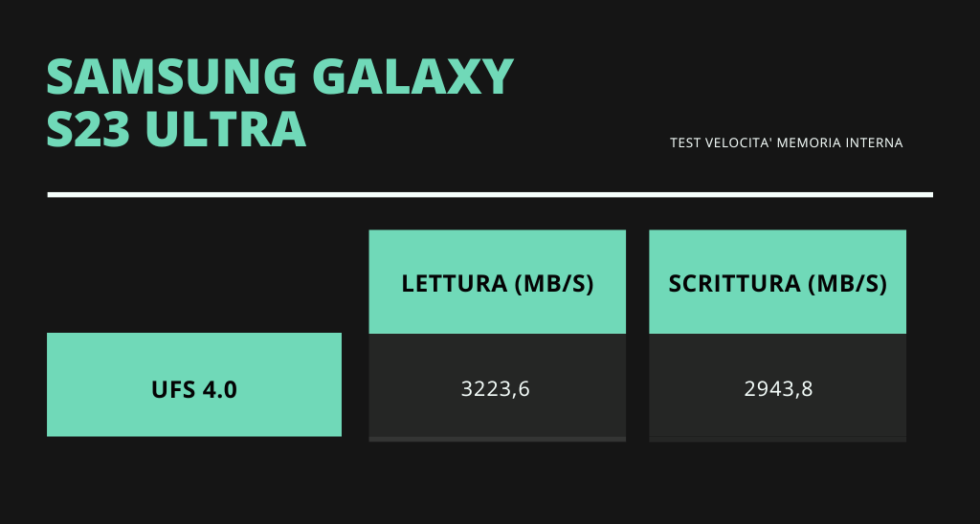Select the LETTURA column header word
Image resolution: width=980 pixels, height=524 pixels.
point(455,284)
